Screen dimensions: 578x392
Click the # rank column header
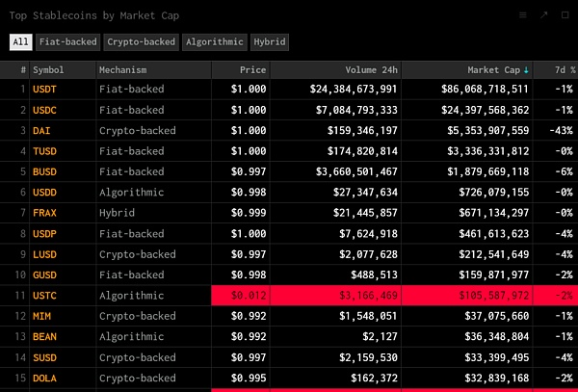click(23, 70)
